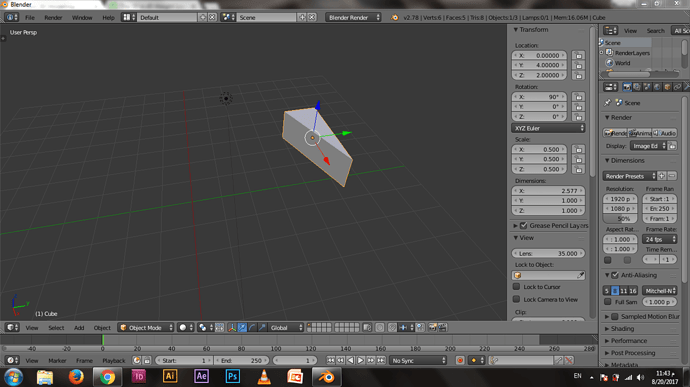Screen dimensions: 690x387
Task: Click the OpenGL render animation icon
Action: (x=443, y=328)
